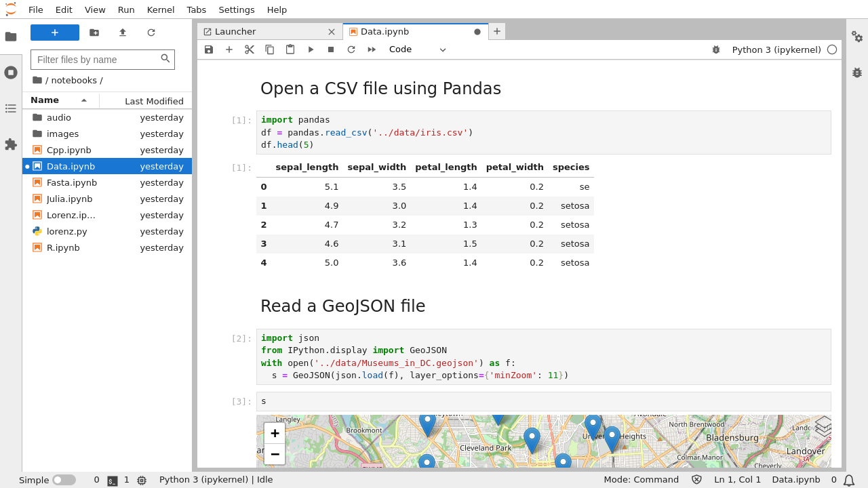Viewport: 868px width, 488px height.
Task: Open the images folder
Action: (x=107, y=134)
